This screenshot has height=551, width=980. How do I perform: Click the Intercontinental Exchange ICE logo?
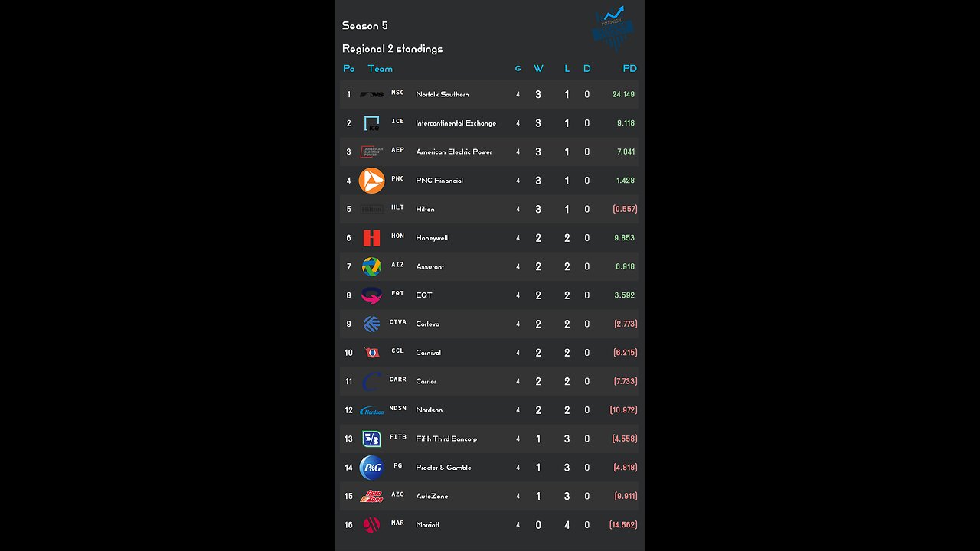372,123
